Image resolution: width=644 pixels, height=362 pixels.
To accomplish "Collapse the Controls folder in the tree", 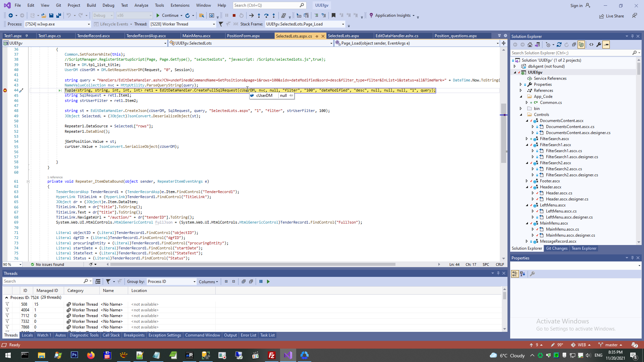I will tap(521, 115).
